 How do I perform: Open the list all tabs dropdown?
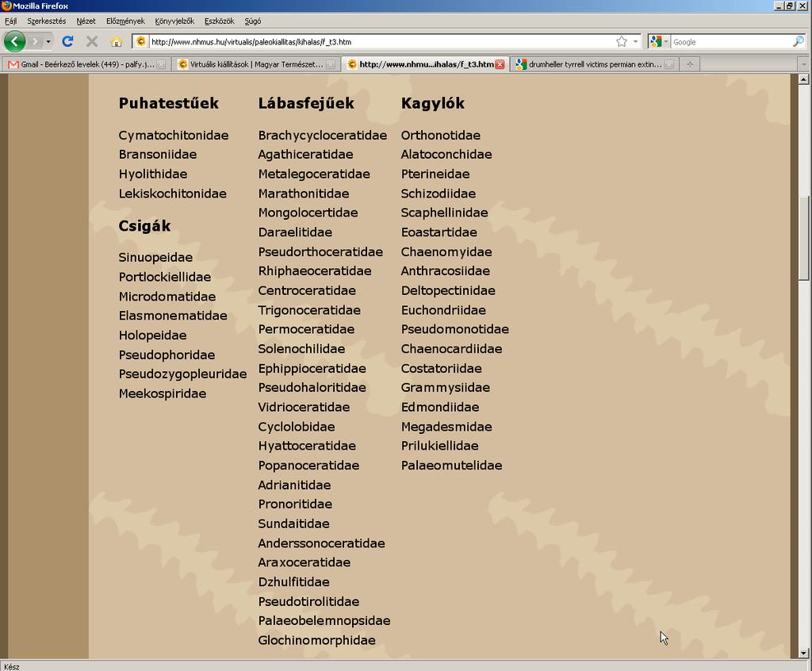tap(804, 65)
